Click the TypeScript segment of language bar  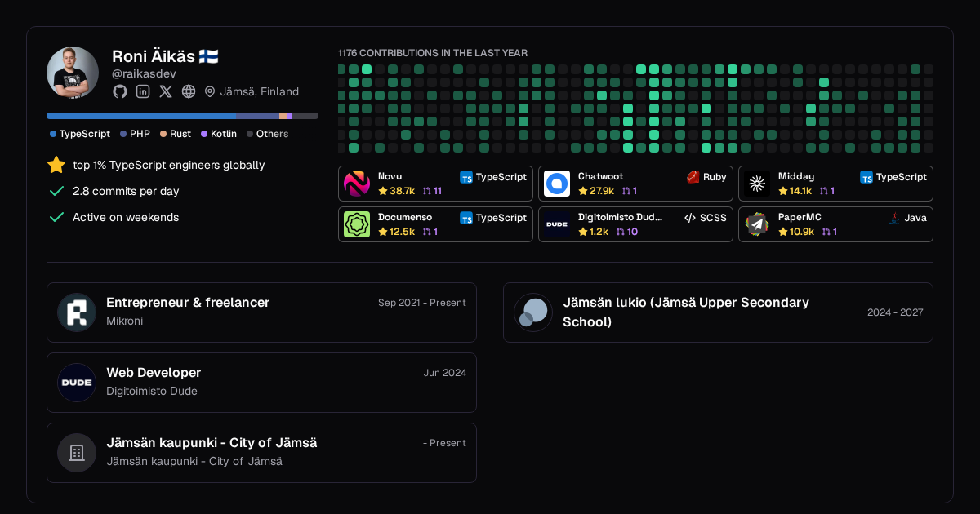pyautogui.click(x=141, y=116)
